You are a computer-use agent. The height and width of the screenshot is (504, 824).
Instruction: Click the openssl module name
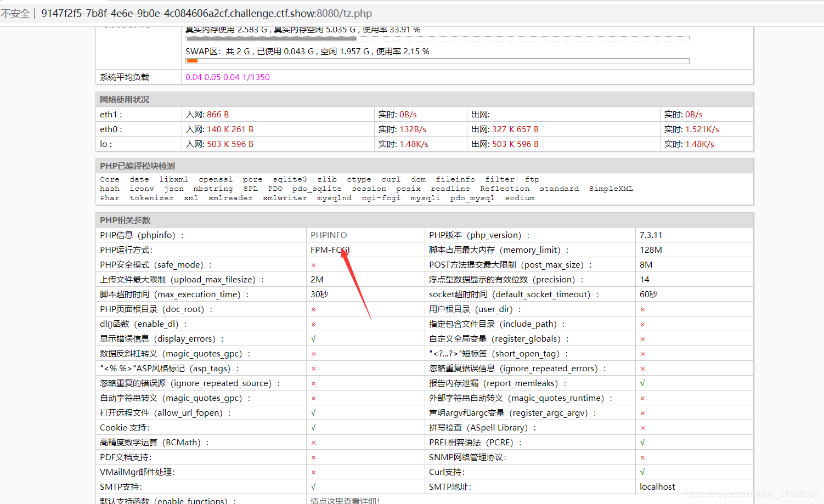pyautogui.click(x=216, y=179)
